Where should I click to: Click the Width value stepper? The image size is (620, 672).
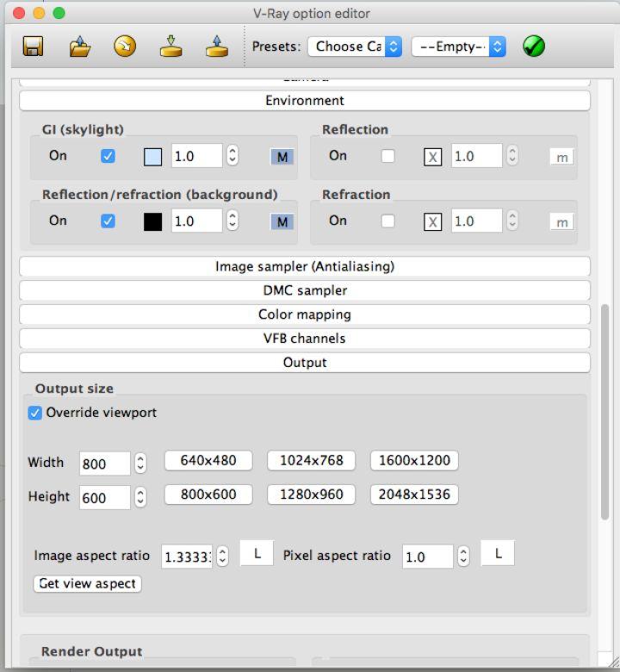pos(140,464)
